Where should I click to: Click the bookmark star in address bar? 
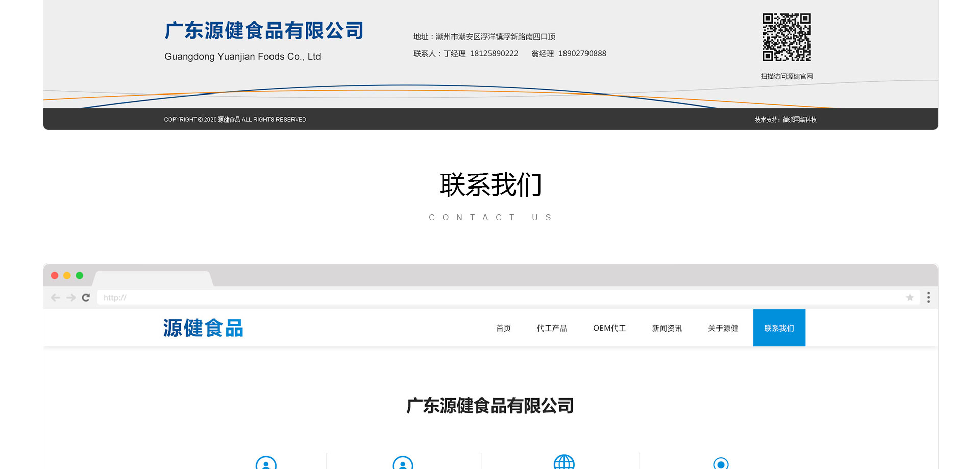(910, 298)
